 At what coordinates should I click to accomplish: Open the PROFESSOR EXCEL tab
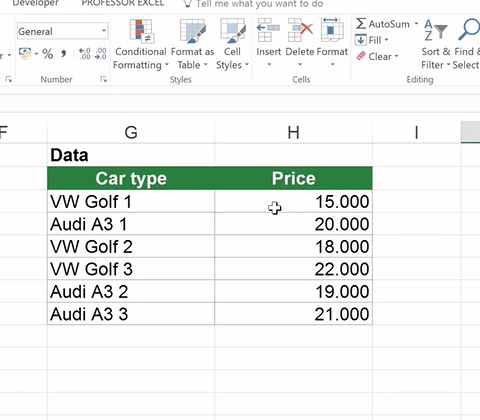(123, 3)
